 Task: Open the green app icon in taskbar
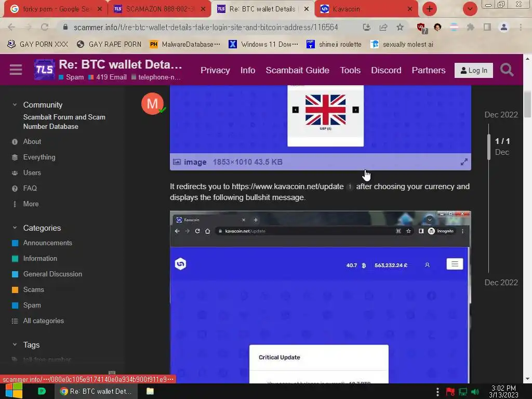tap(42, 391)
